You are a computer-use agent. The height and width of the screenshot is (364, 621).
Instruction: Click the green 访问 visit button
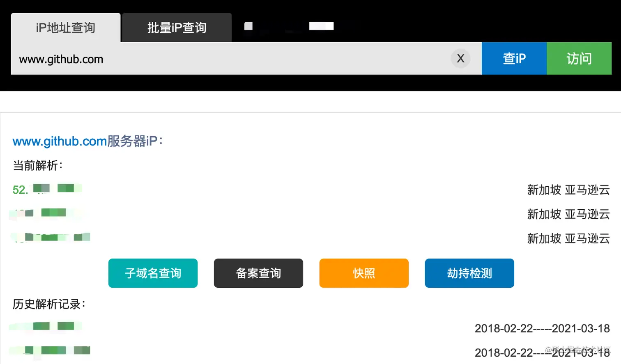[579, 58]
